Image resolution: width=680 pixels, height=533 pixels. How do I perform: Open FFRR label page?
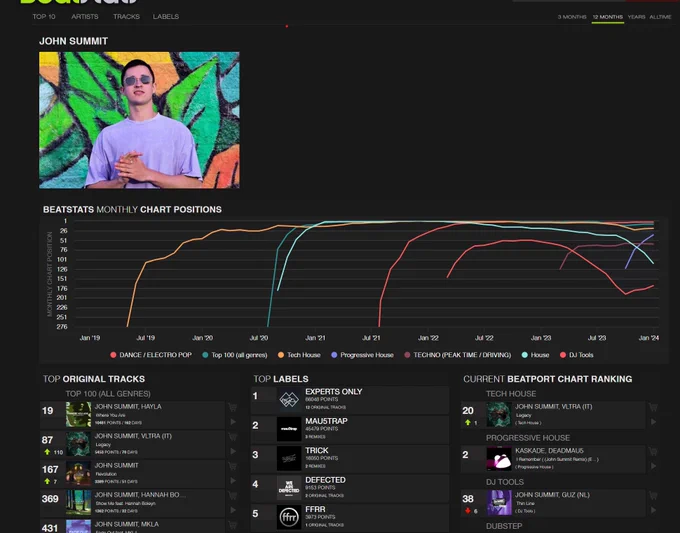(315, 510)
